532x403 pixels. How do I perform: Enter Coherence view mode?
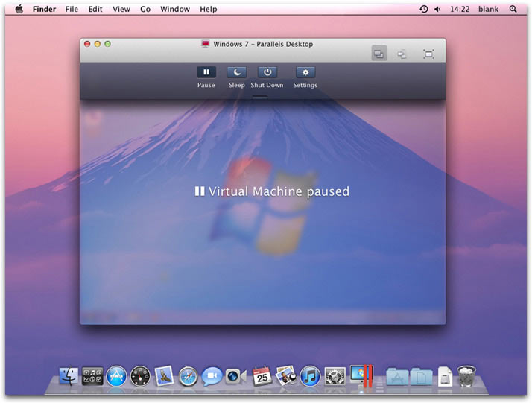click(402, 54)
